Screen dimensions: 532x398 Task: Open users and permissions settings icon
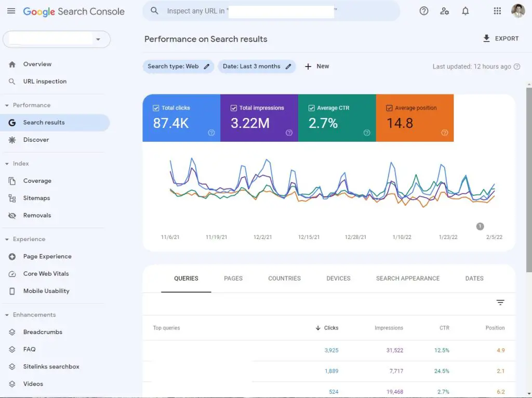click(x=445, y=11)
